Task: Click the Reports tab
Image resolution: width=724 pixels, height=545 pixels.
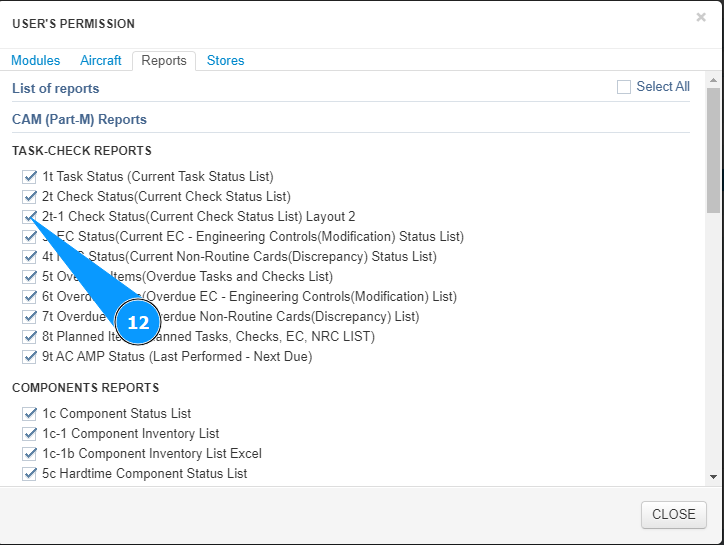Action: (x=164, y=61)
